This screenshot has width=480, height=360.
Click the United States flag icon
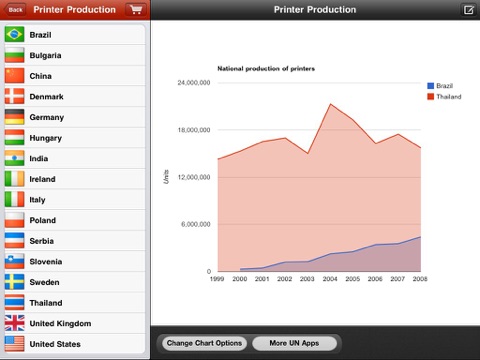(14, 344)
